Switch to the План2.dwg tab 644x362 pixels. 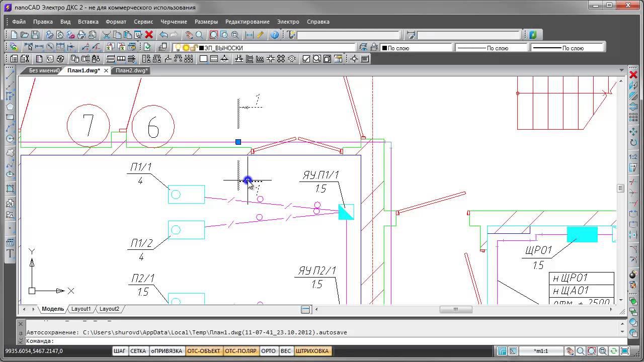tap(131, 70)
